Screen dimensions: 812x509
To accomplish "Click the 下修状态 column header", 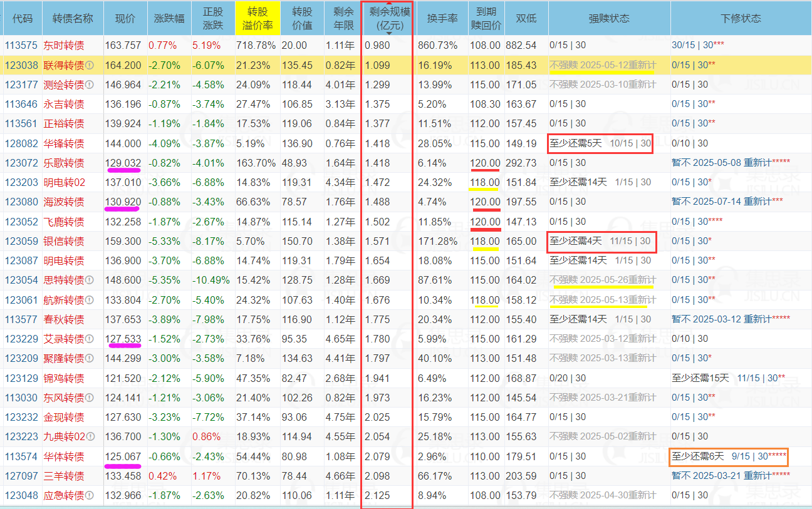I will 741,18.
